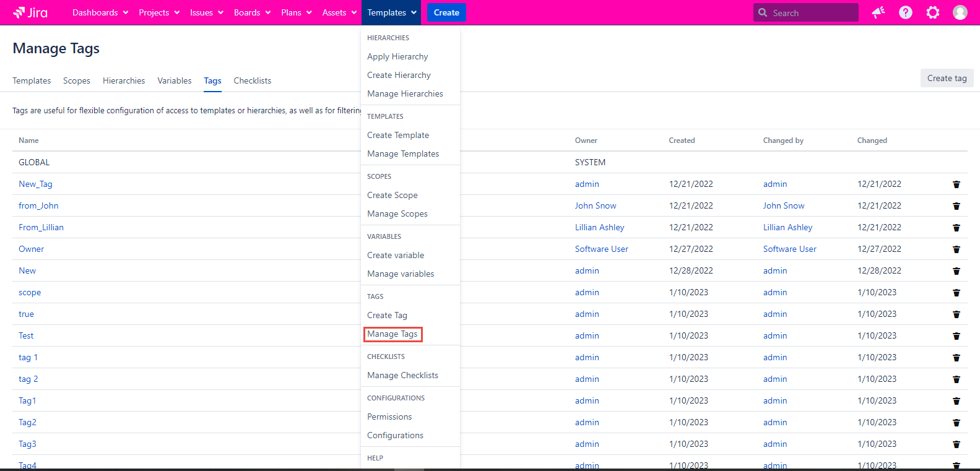Open the help question mark icon
Screen dimensions: 980x471
[x=905, y=12]
